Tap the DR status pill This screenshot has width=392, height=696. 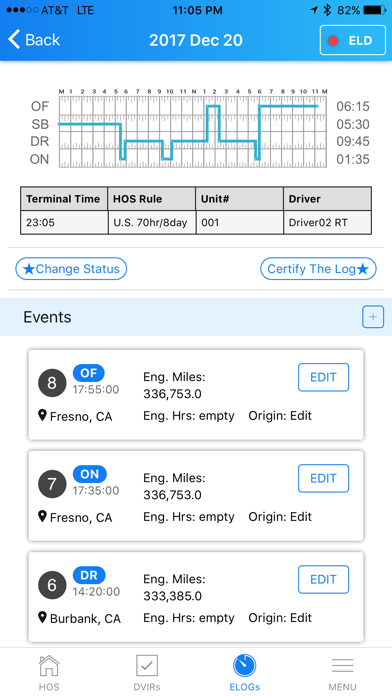tap(89, 575)
